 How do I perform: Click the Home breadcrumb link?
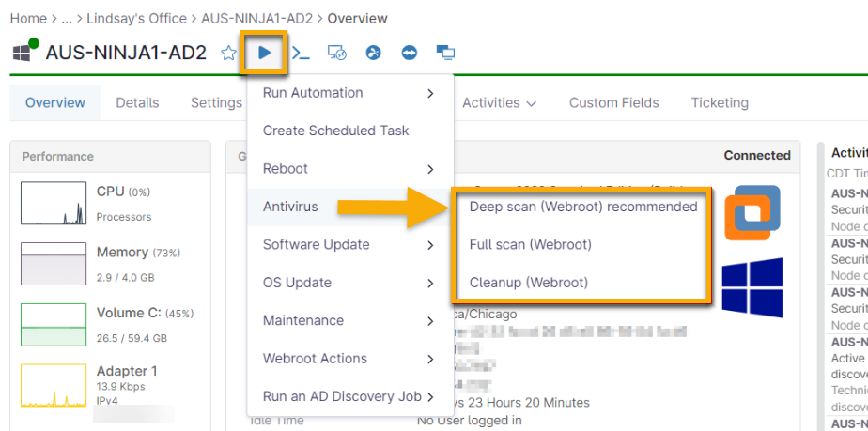click(28, 18)
